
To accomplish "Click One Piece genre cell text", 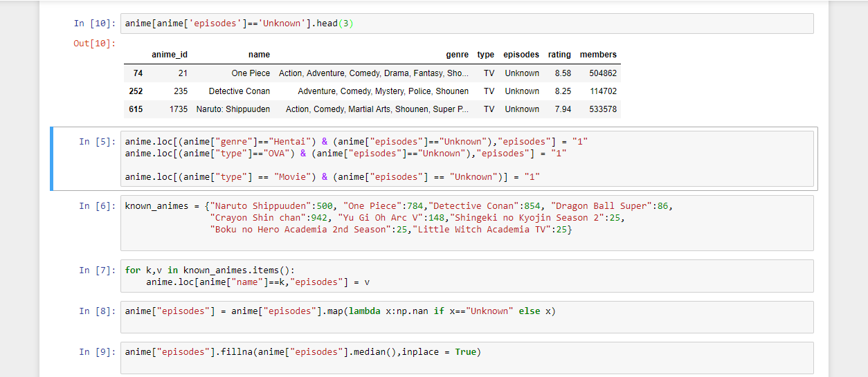I will point(374,73).
